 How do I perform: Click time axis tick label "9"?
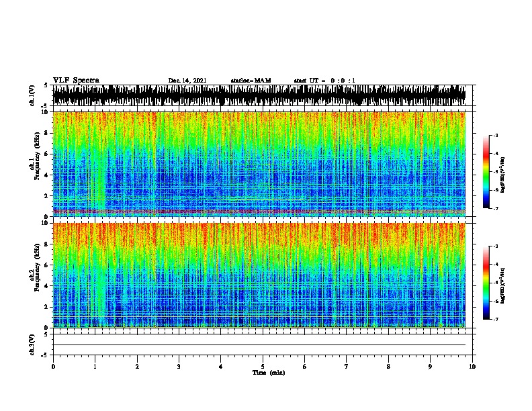430,367
